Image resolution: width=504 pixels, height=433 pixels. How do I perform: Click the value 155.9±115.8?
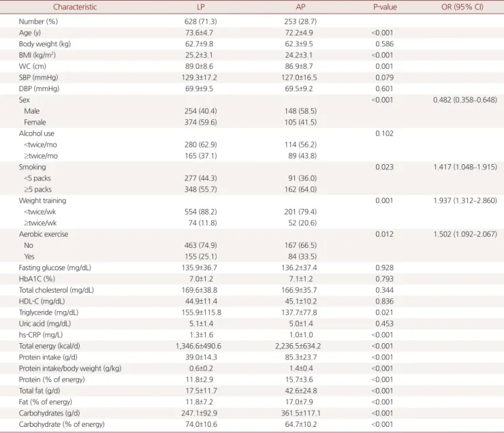(x=201, y=312)
